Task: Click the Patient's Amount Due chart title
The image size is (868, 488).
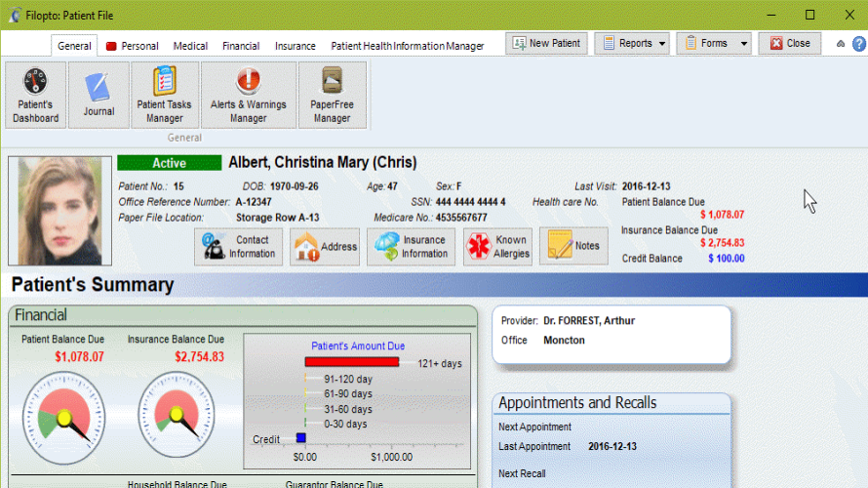Action: click(x=358, y=346)
